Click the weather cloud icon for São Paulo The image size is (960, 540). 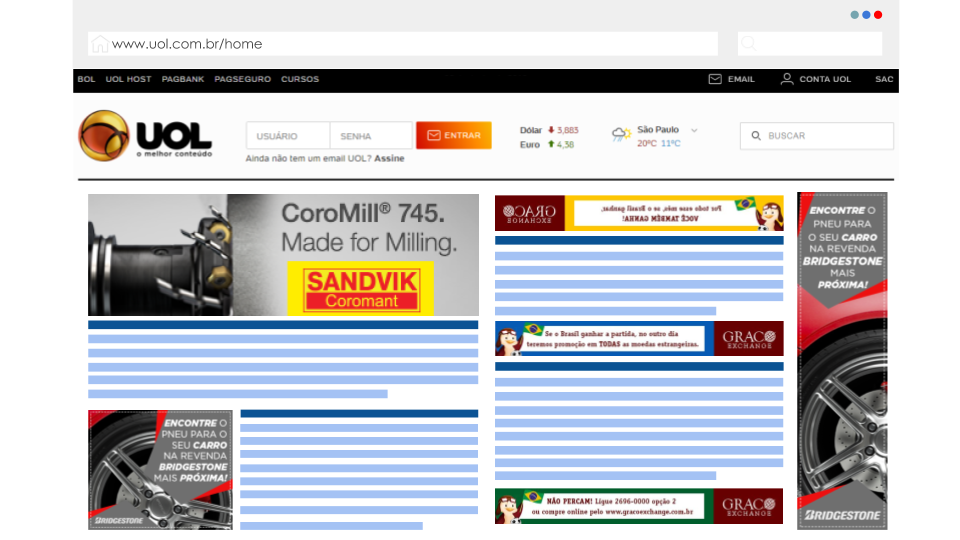coord(621,134)
